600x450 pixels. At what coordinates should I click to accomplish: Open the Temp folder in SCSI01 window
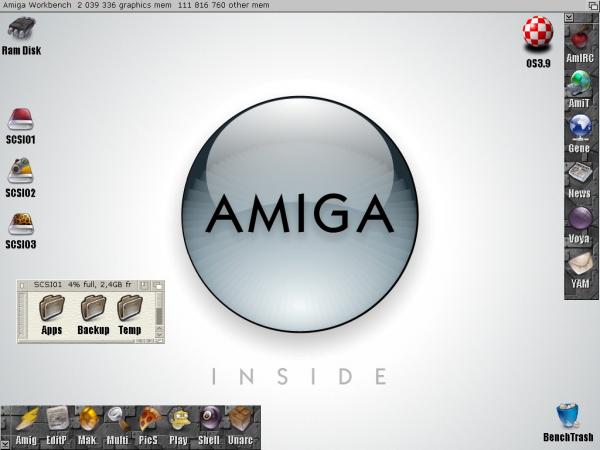click(130, 315)
